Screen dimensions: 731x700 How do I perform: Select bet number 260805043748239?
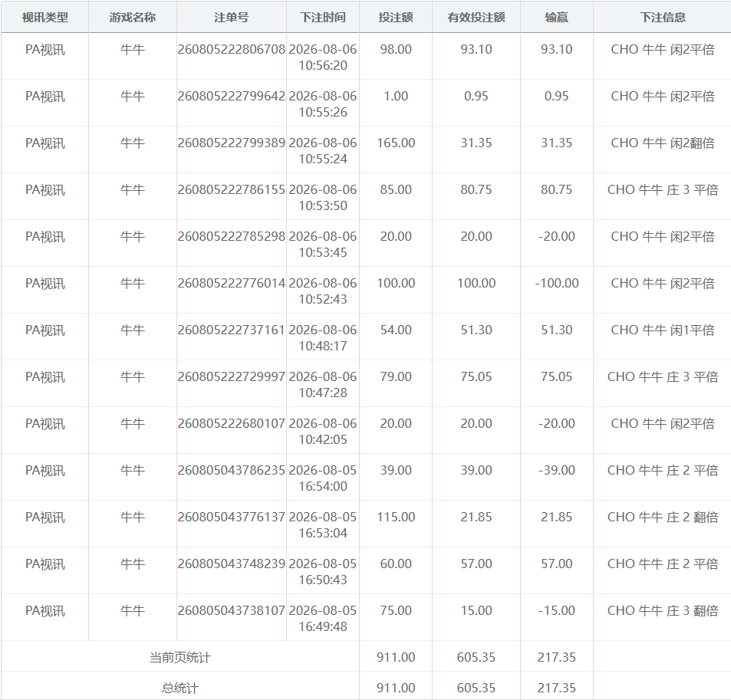click(x=231, y=564)
